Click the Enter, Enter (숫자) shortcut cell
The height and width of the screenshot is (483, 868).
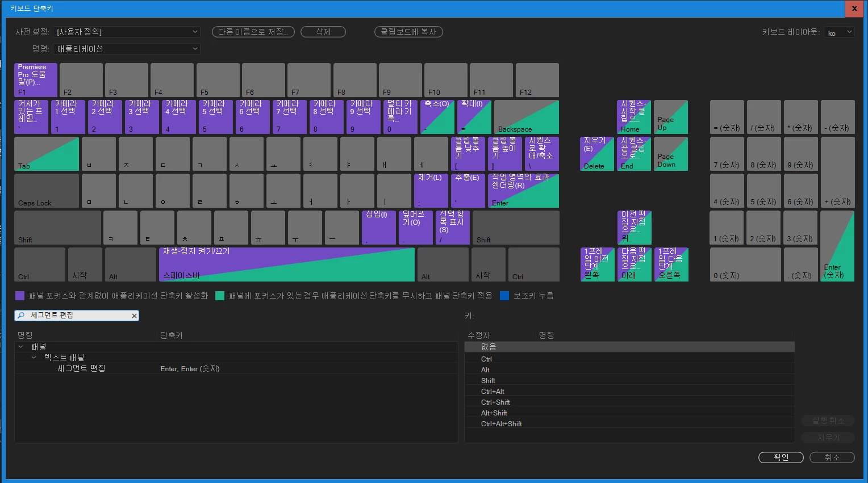pyautogui.click(x=190, y=369)
